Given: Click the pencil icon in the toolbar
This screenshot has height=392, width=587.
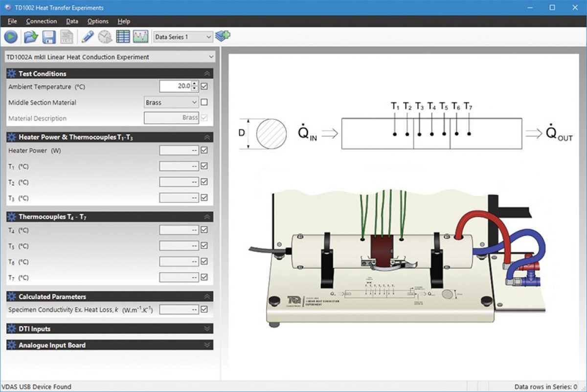Looking at the screenshot, I should point(88,37).
